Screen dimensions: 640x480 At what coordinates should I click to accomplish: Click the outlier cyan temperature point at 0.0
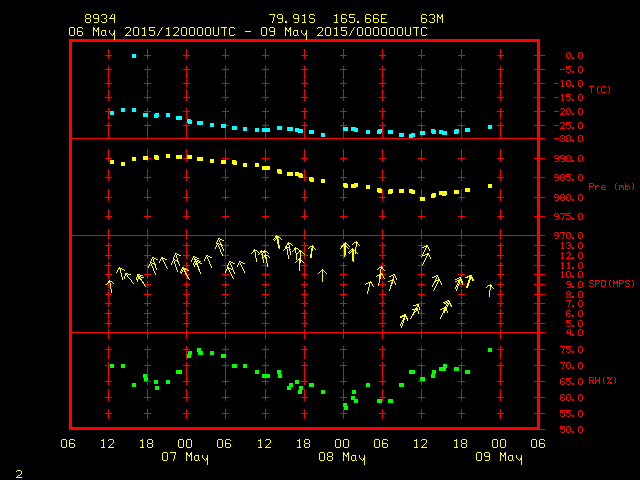(134, 56)
